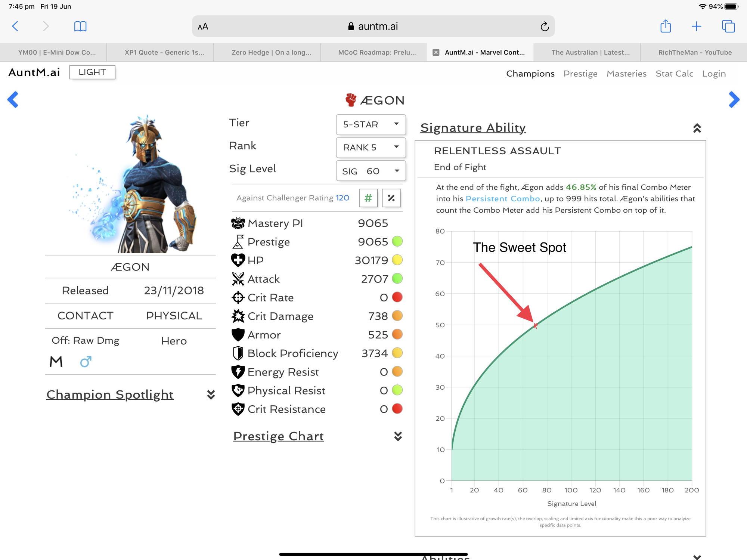Viewport: 747px width, 560px height.
Task: Open the RANK 5 dropdown
Action: (x=371, y=148)
